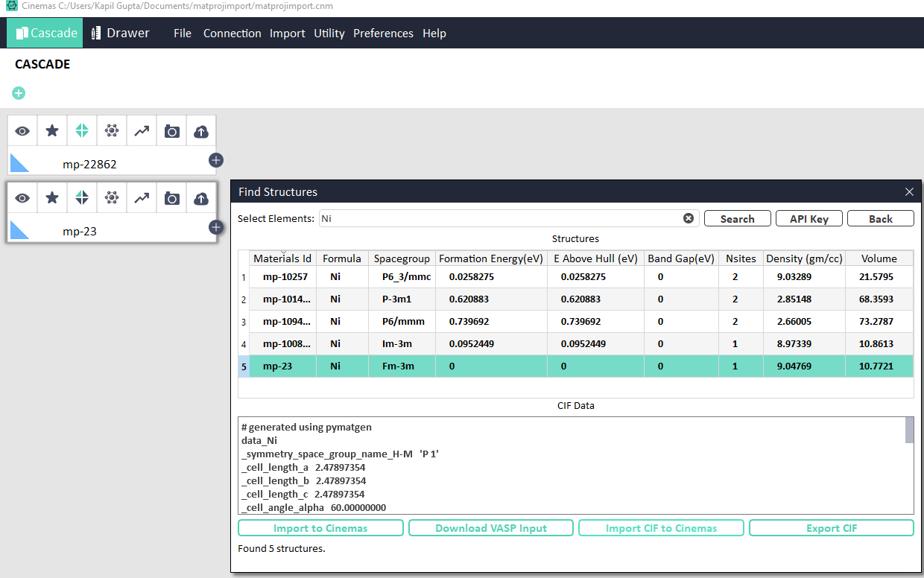Sort by the Density (gm/cc) column header

(804, 258)
